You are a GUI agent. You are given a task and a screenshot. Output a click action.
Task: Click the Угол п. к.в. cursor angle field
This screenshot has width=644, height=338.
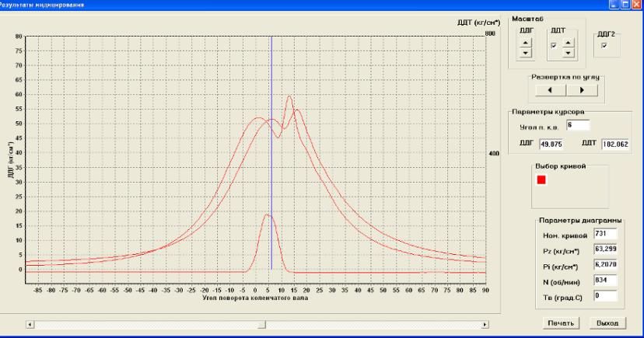pyautogui.click(x=578, y=125)
